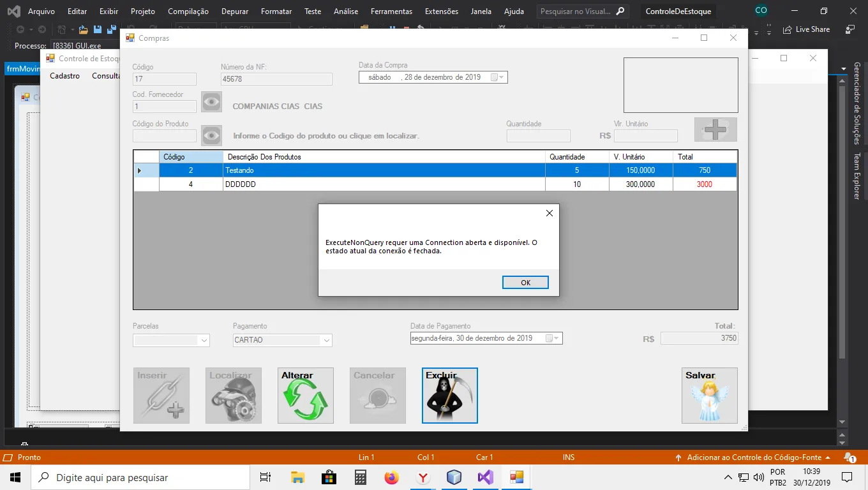This screenshot has height=490, width=868.
Task: Click the Localizar helmet button
Action: (x=234, y=396)
